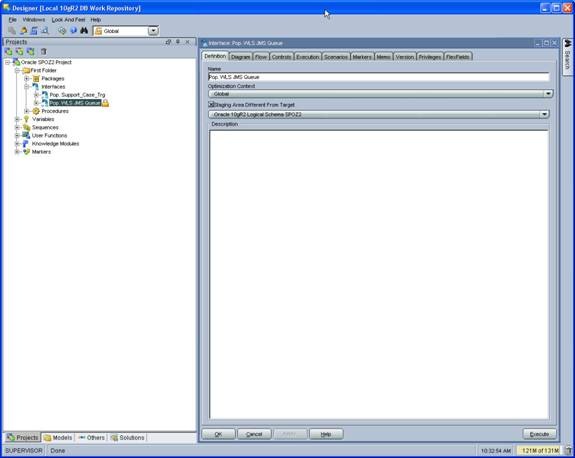Click inside the Description text area
575x458 pixels.
[379, 275]
